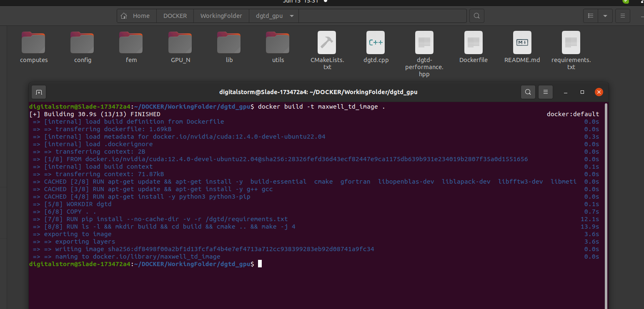644x309 pixels.
Task: Open the GPU_N folder
Action: (180, 42)
